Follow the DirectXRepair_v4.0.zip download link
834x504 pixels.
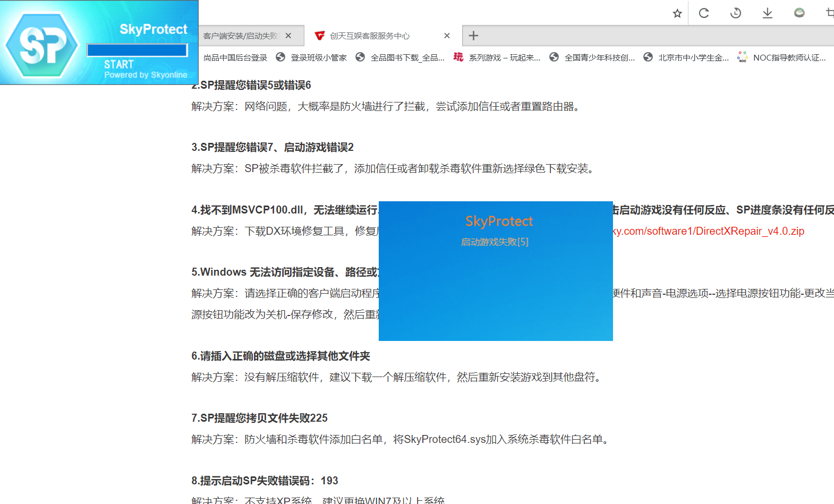point(709,231)
